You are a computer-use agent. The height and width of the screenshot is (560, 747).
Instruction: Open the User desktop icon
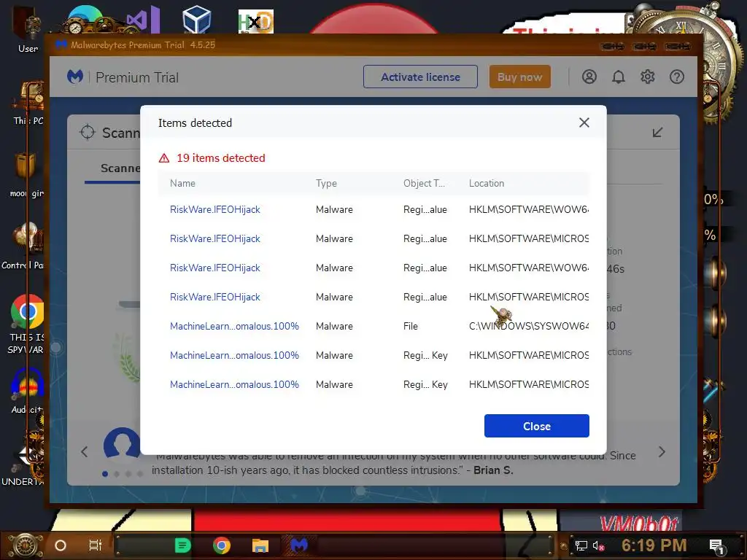click(x=28, y=28)
